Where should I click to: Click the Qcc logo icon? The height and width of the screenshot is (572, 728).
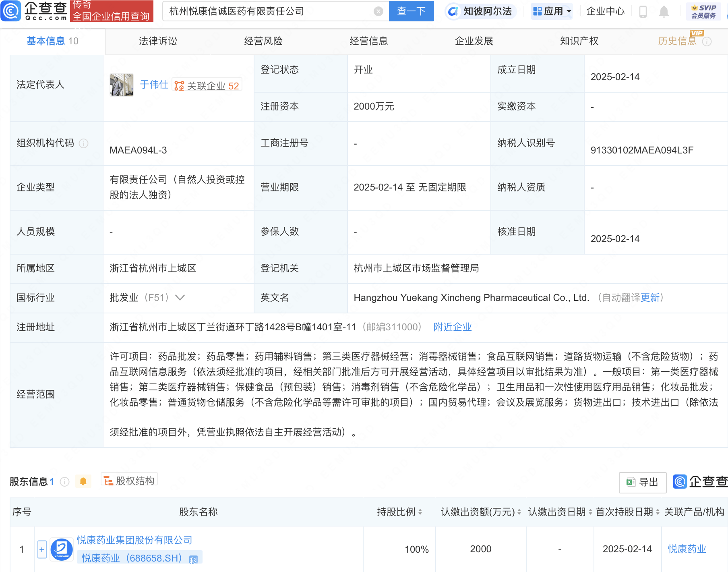pyautogui.click(x=11, y=11)
